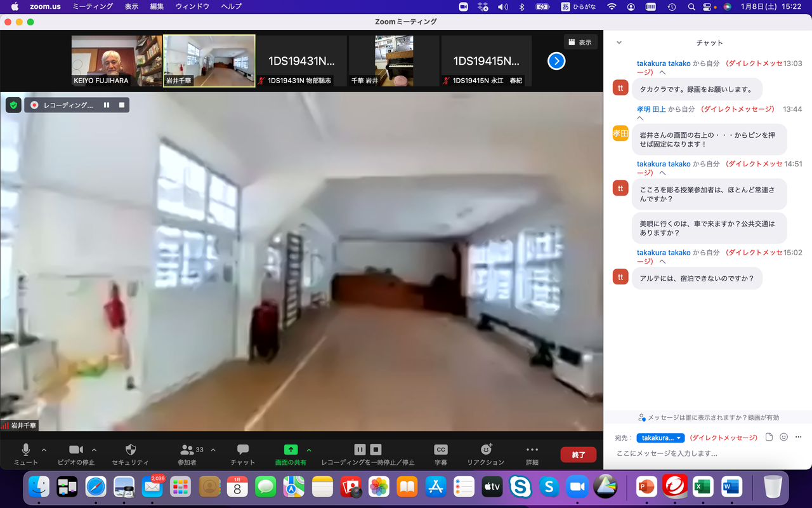Screen dimensions: 812x508
Task: Expand video options arrow beside ビデオの停止
Action: [x=95, y=450]
